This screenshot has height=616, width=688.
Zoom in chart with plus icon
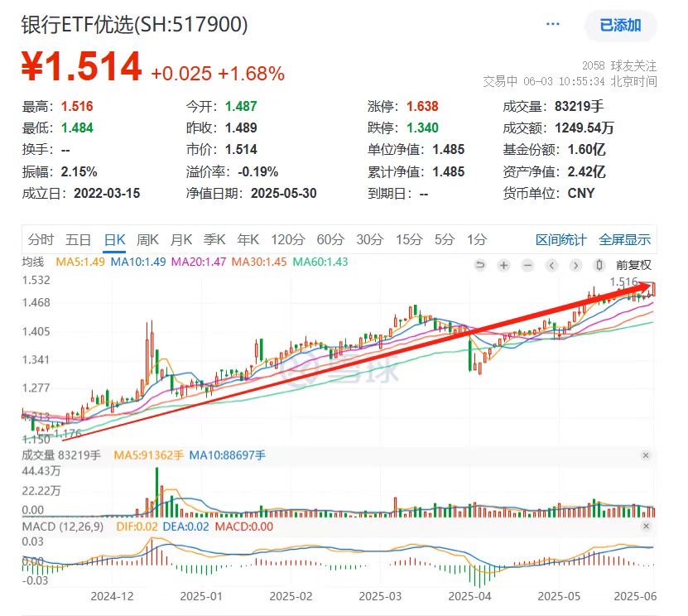click(x=503, y=265)
